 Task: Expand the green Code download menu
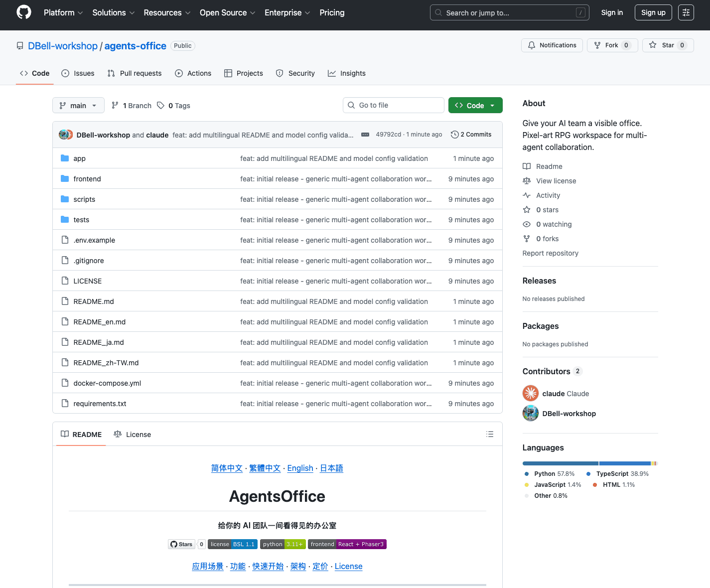click(475, 105)
